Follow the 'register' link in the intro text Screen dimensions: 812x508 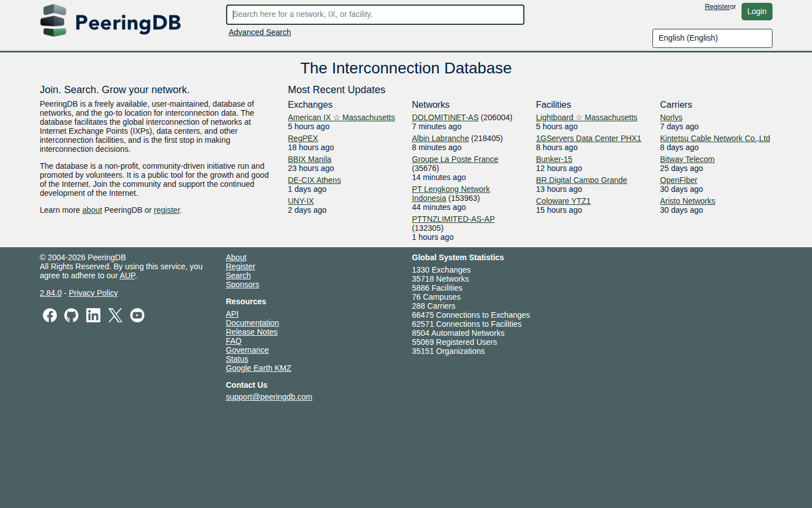pyautogui.click(x=167, y=210)
